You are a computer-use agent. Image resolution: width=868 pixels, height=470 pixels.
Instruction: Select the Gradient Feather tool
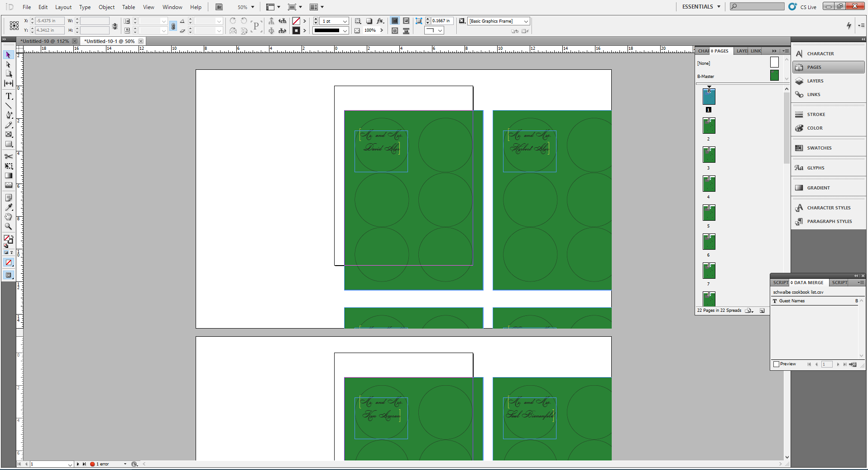pyautogui.click(x=8, y=185)
